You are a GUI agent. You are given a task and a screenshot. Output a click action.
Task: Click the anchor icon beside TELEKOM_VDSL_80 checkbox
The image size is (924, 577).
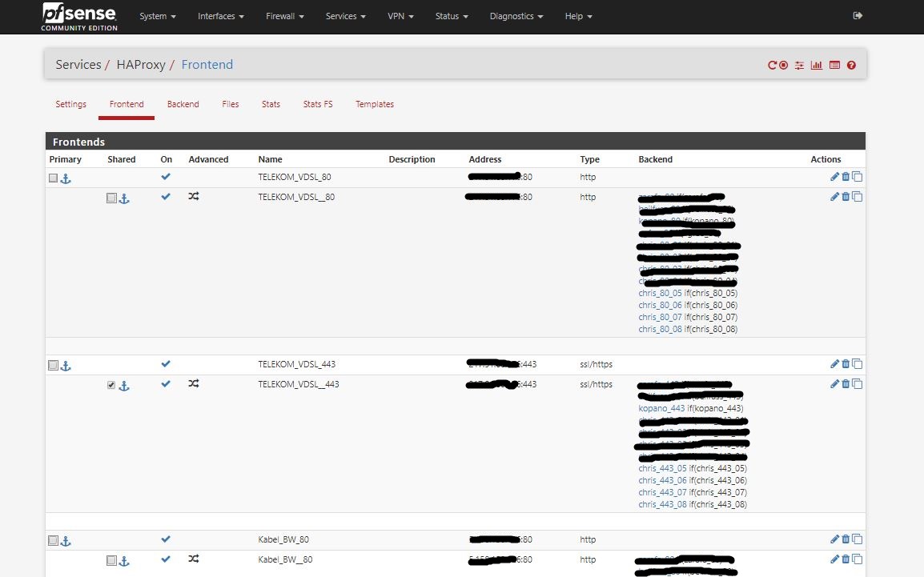tap(66, 178)
